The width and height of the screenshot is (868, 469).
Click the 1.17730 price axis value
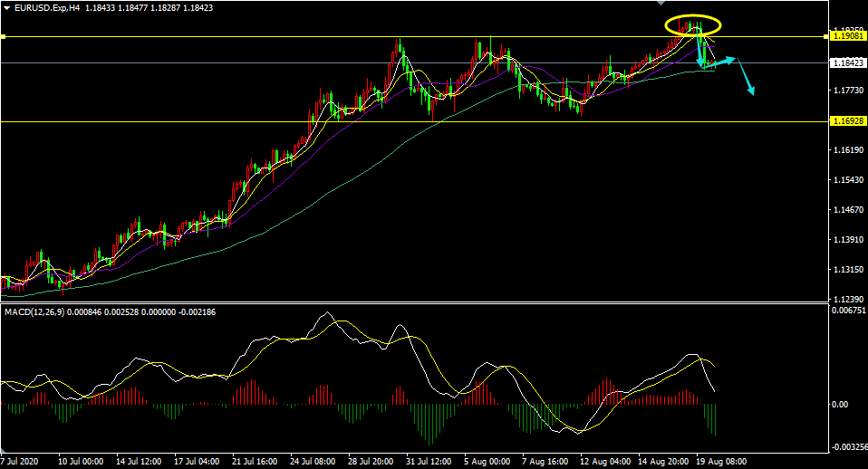pyautogui.click(x=847, y=91)
